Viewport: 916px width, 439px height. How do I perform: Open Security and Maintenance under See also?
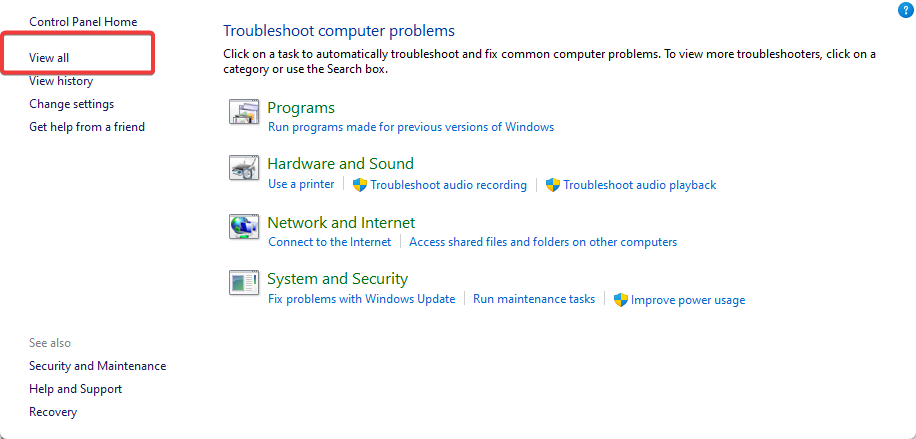pyautogui.click(x=97, y=366)
